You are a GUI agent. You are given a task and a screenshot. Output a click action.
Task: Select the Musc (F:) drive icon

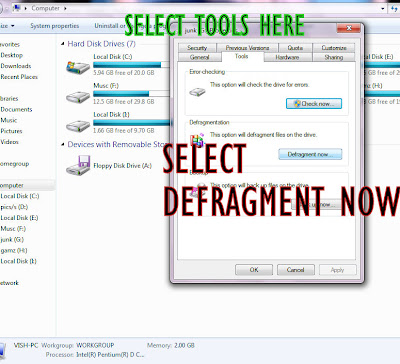(78, 97)
